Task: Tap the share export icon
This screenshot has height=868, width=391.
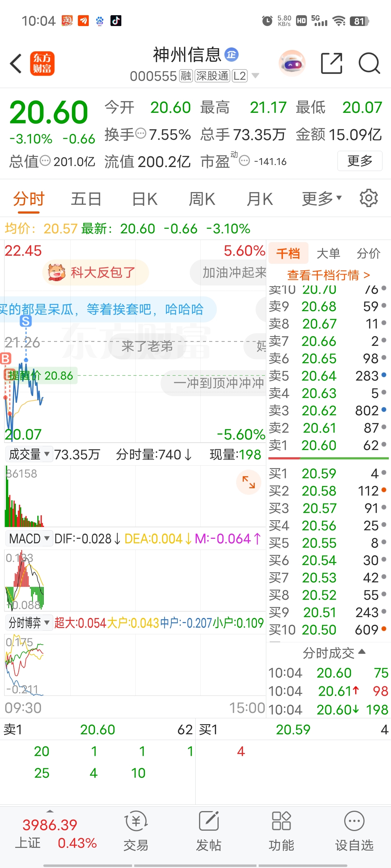Action: pyautogui.click(x=331, y=63)
